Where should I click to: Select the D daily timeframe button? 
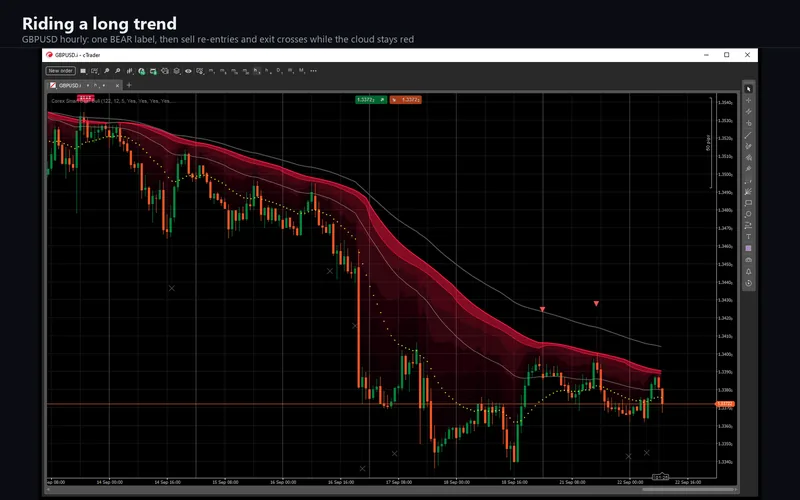[x=279, y=71]
